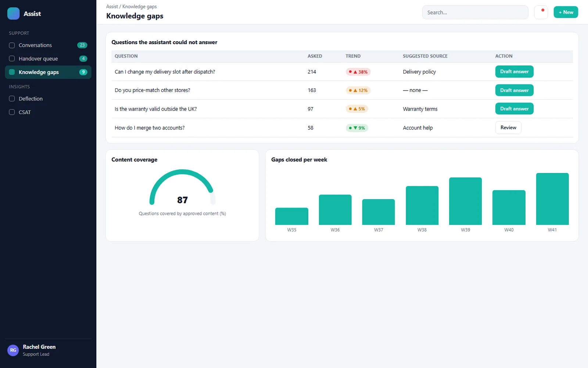Click the Deflection sidebar icon
The width and height of the screenshot is (588, 368).
coord(12,99)
